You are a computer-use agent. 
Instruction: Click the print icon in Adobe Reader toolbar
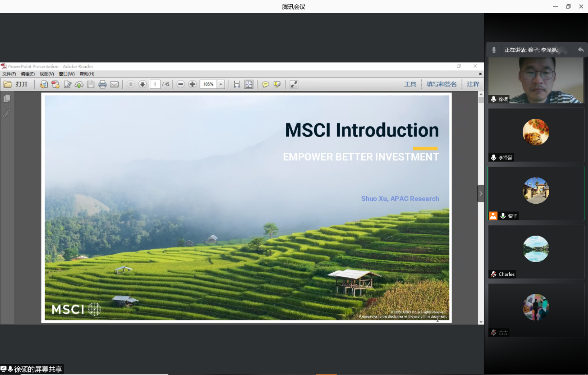[102, 84]
